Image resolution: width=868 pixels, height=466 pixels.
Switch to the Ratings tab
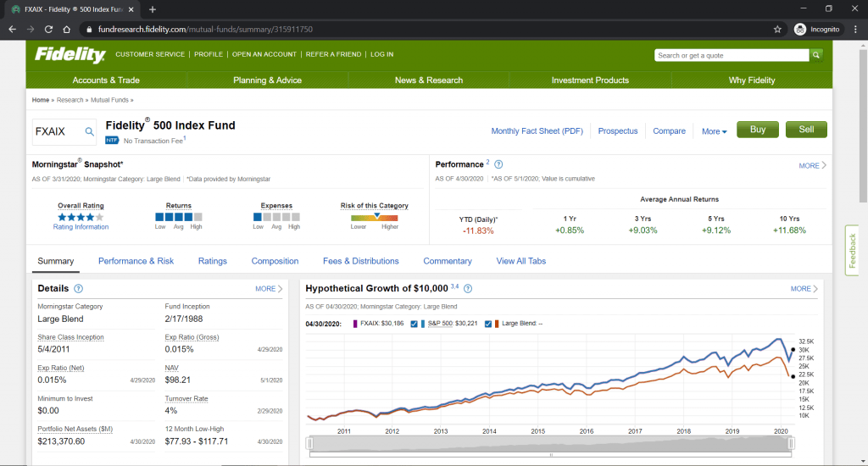tap(213, 261)
